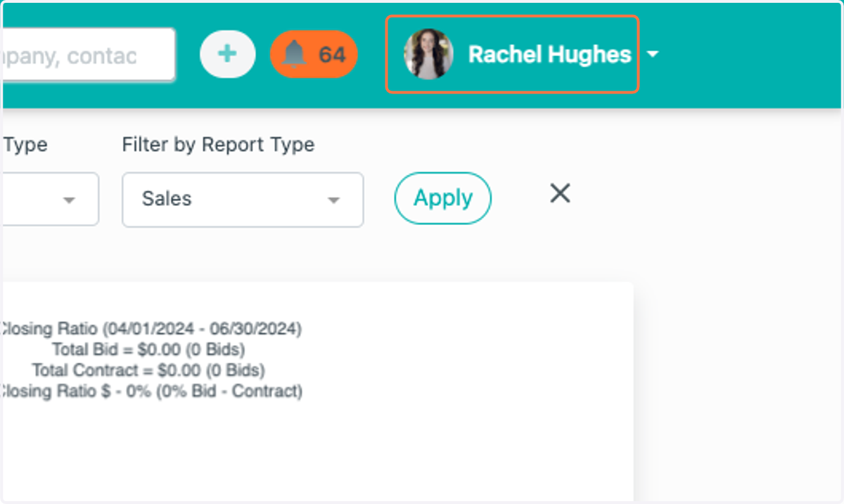
Task: Open the Rachel Hughes account name
Action: [x=549, y=55]
